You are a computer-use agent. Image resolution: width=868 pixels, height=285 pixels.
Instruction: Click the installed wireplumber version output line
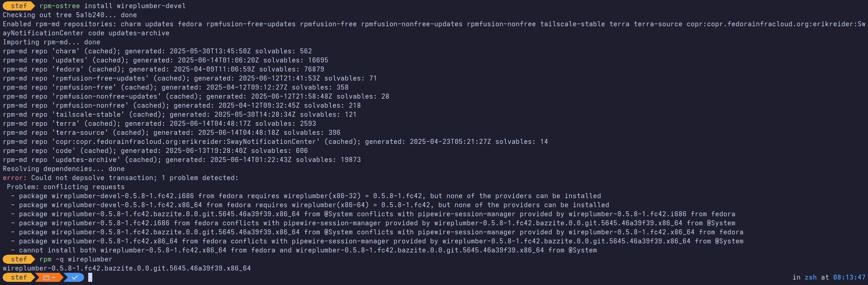pyautogui.click(x=127, y=268)
